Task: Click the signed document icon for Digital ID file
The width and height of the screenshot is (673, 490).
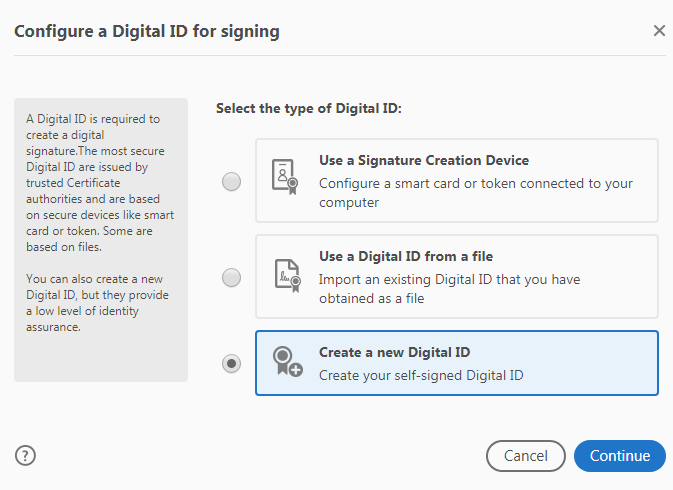Action: point(287,277)
